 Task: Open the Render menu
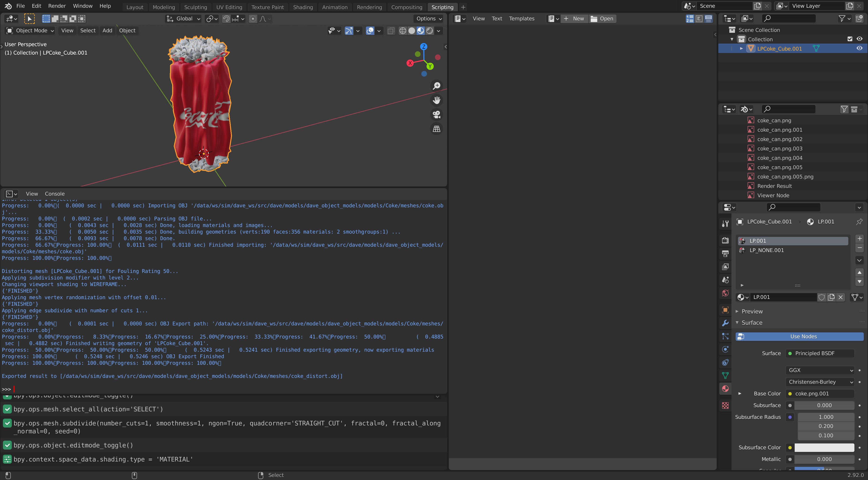click(x=57, y=6)
